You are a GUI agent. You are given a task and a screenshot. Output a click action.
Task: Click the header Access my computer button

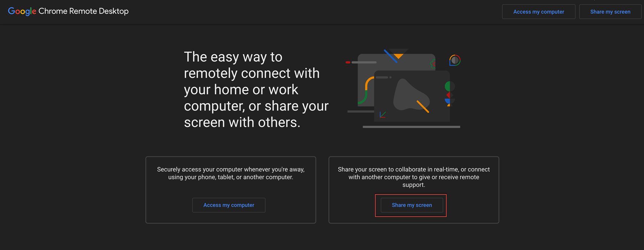pos(538,12)
